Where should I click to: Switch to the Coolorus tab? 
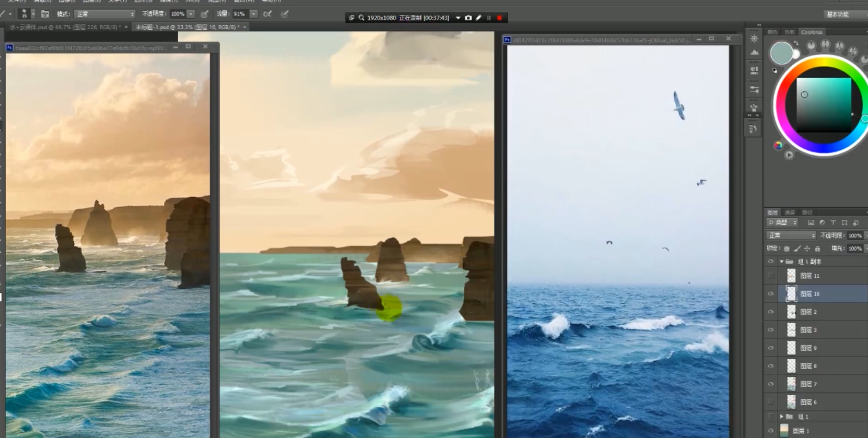pyautogui.click(x=812, y=32)
